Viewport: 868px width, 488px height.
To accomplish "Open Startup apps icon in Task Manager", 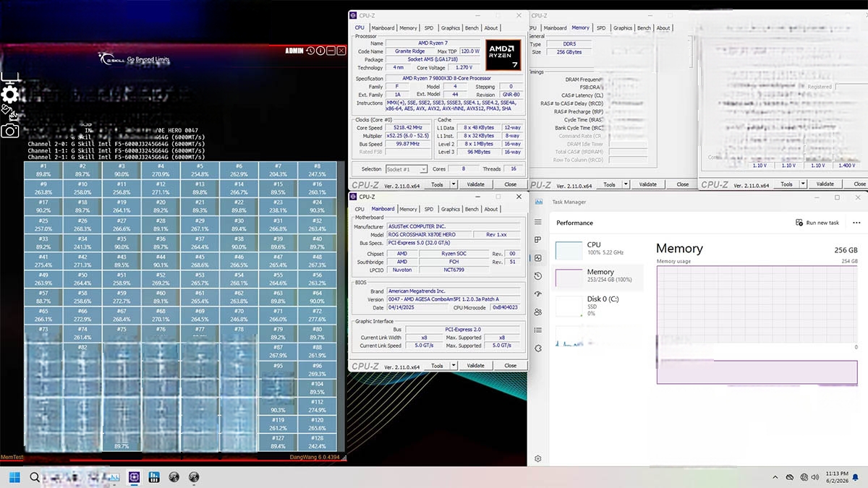I will tap(538, 294).
